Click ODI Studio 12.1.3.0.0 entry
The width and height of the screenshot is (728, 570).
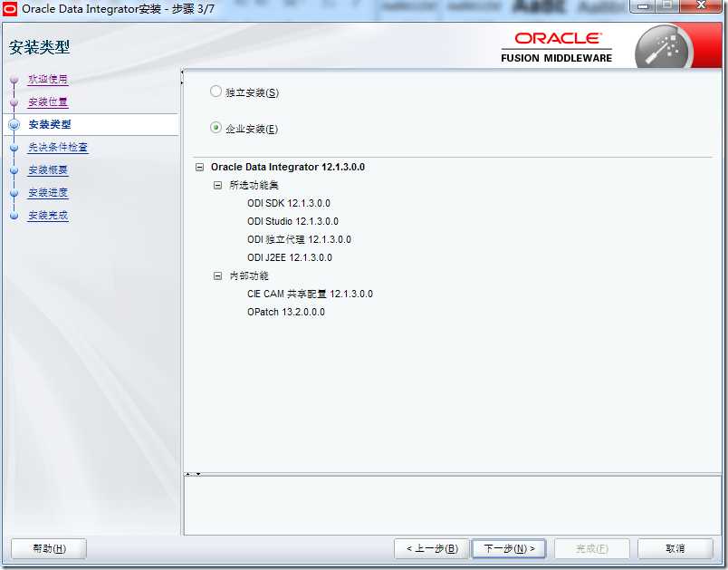(x=292, y=222)
